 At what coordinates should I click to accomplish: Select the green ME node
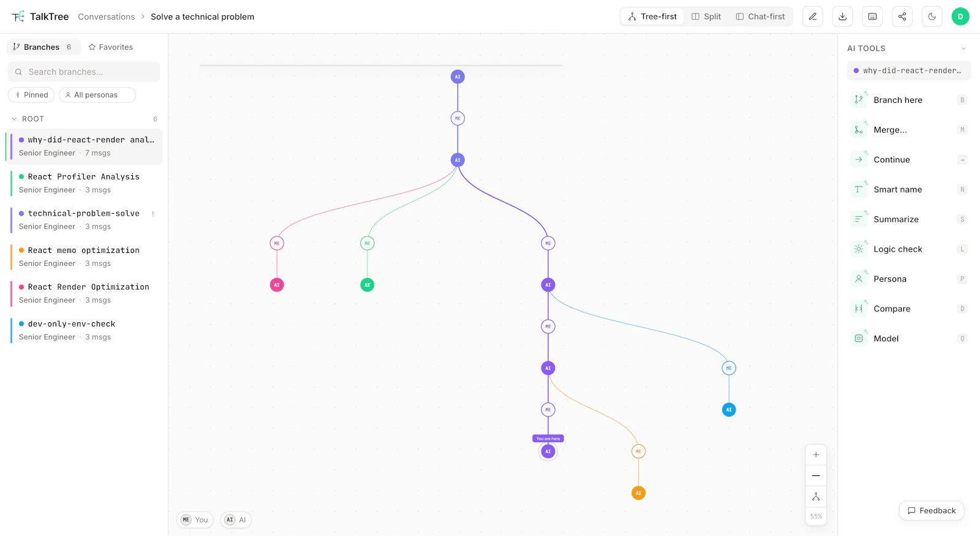pyautogui.click(x=367, y=243)
